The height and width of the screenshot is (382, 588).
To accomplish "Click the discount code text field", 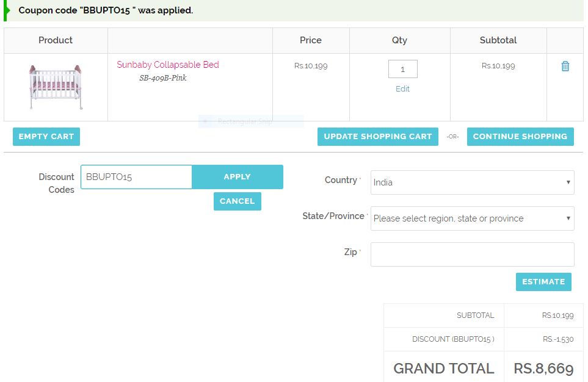I will click(x=136, y=177).
